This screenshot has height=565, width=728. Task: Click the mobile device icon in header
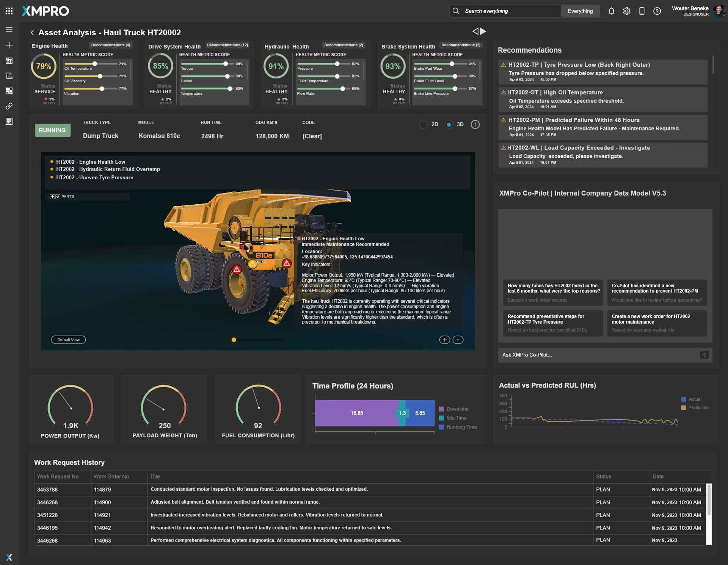click(642, 11)
